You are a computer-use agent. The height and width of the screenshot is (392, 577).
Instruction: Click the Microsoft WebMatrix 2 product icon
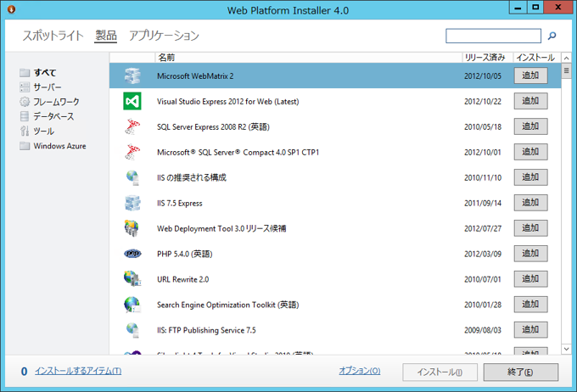(132, 76)
